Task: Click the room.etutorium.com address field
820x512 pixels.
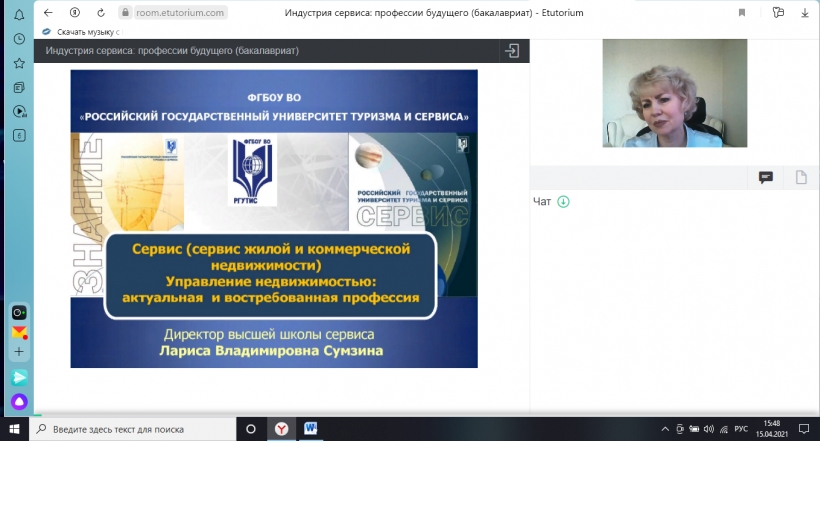Action: [x=179, y=13]
